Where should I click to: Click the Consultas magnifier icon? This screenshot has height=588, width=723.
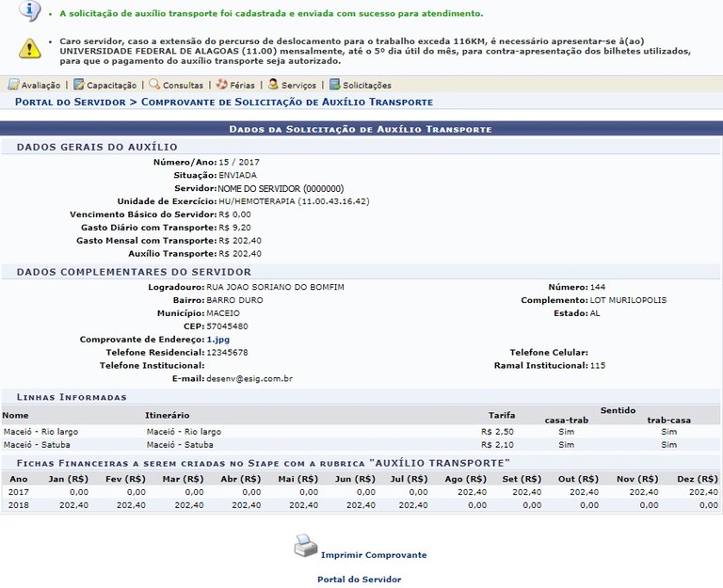(x=154, y=85)
